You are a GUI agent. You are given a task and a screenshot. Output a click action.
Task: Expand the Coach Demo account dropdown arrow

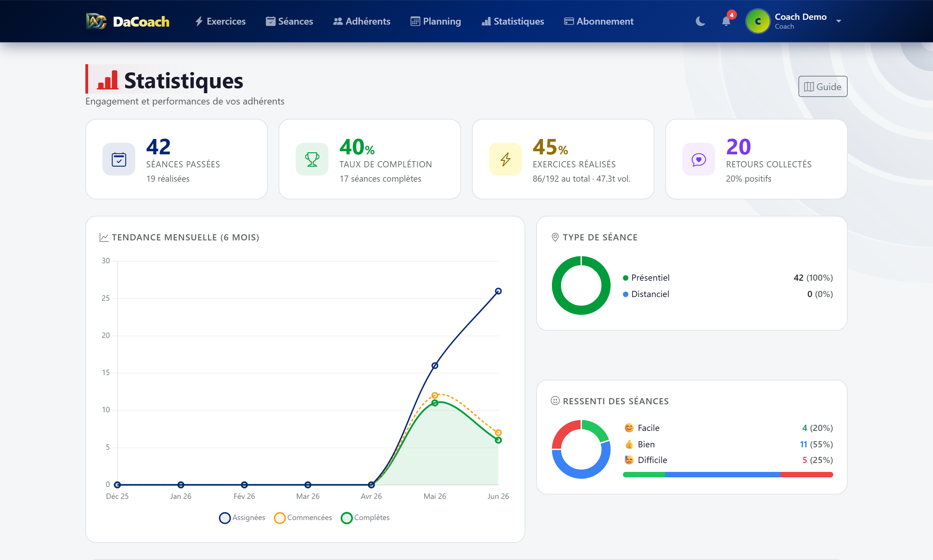[x=839, y=21]
